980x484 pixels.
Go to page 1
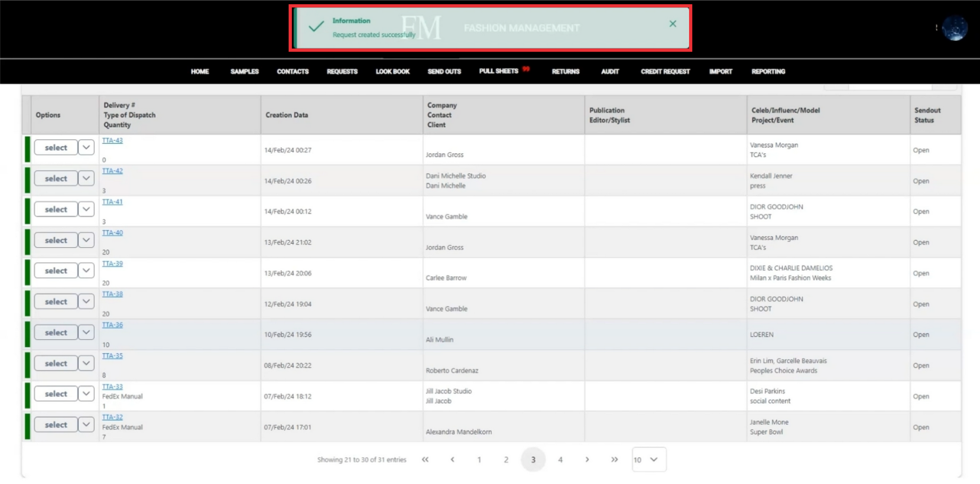coord(479,459)
